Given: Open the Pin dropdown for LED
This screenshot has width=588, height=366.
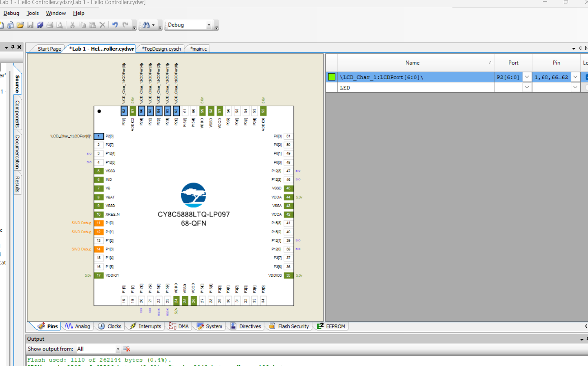Looking at the screenshot, I should [575, 88].
